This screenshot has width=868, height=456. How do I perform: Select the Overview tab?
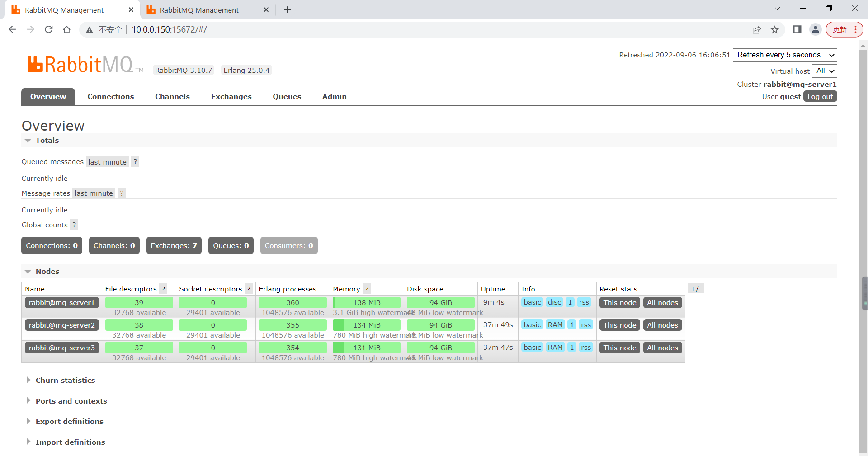click(48, 96)
